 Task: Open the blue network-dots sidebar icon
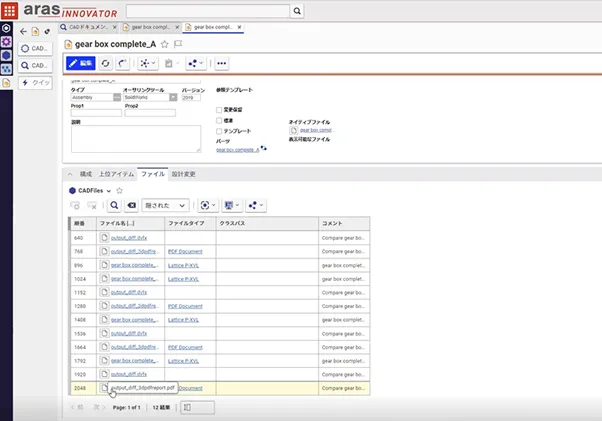click(6, 69)
